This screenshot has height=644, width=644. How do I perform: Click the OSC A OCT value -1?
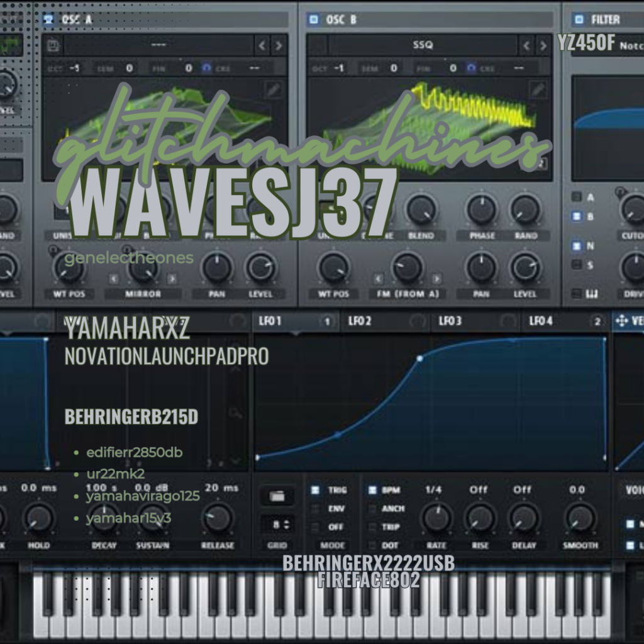click(74, 68)
